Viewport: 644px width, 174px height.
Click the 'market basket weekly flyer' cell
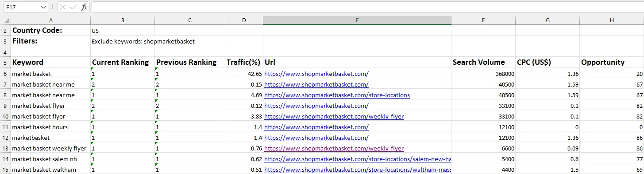[x=51, y=148]
